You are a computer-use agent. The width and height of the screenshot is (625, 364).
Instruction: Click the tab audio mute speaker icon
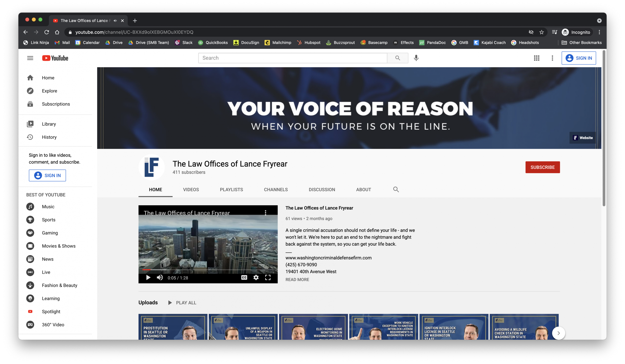[x=115, y=21]
